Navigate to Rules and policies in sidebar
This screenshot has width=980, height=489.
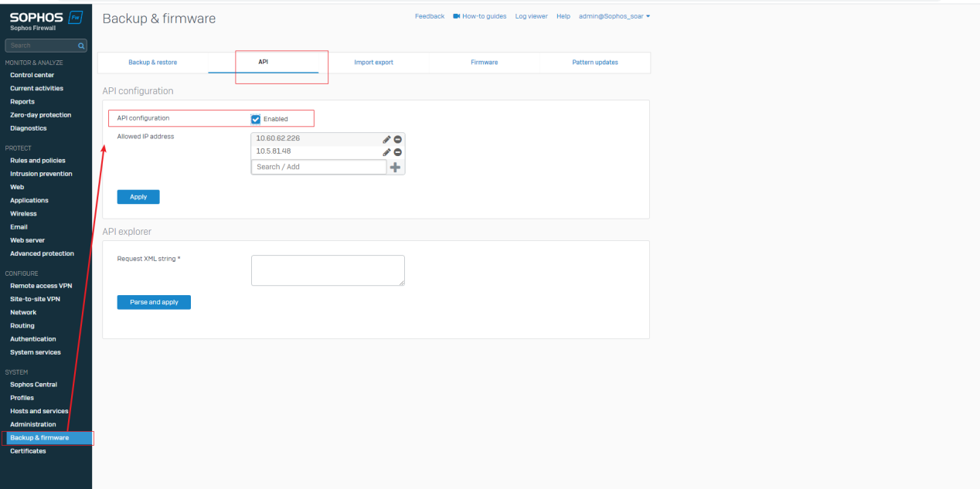(37, 161)
